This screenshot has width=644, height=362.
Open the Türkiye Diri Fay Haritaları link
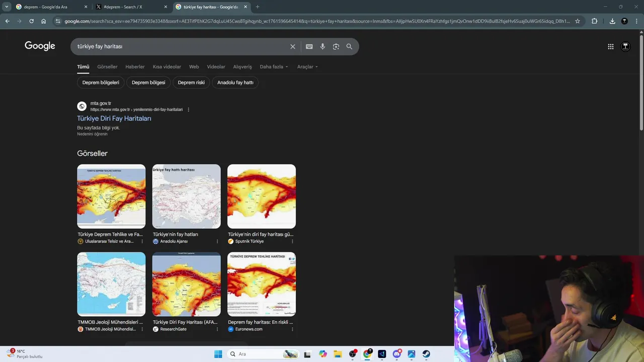pos(114,119)
